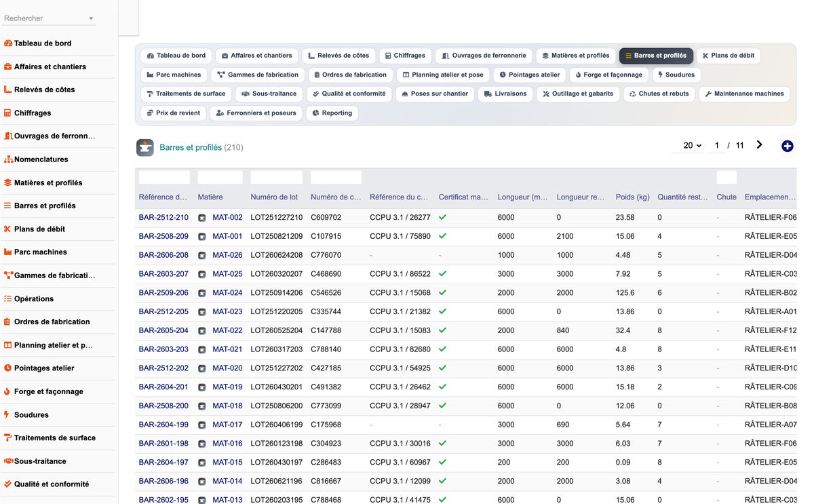This screenshot has height=504, width=814.
Task: Click the Opérations sidebar list icon
Action: 8,298
